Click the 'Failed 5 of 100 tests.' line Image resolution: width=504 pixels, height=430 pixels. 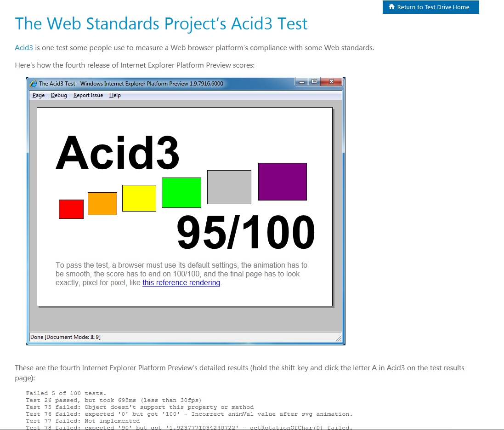tap(66, 393)
